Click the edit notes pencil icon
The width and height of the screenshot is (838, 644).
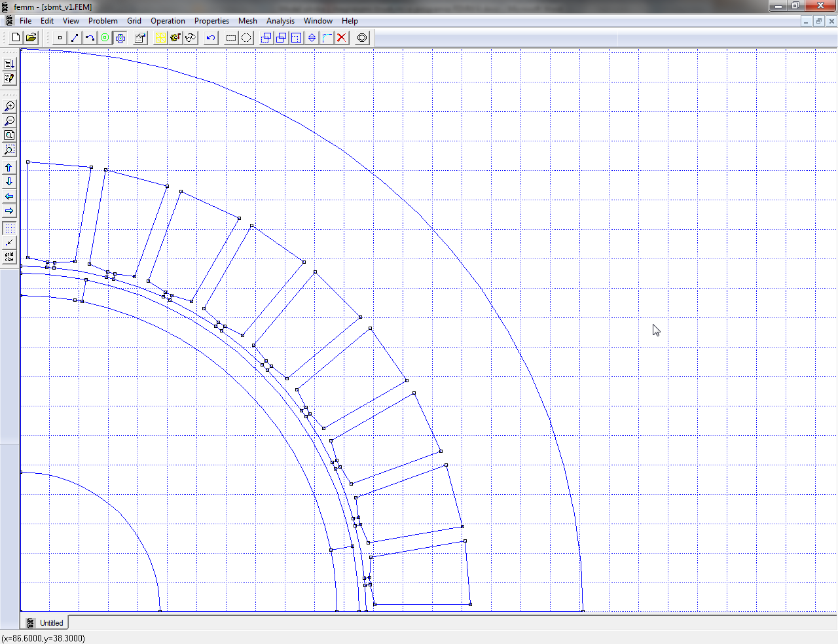pos(9,79)
